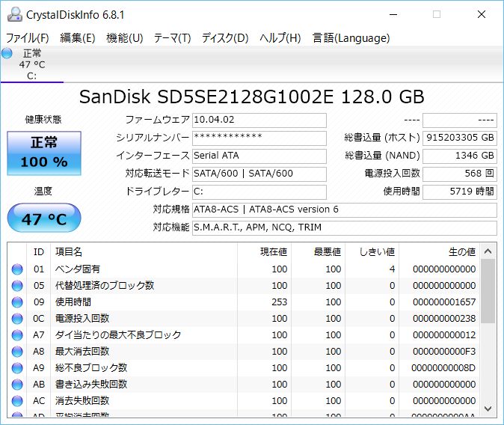This screenshot has height=425, width=504.
Task: Click the status orb for attribute AC
Action: click(17, 401)
